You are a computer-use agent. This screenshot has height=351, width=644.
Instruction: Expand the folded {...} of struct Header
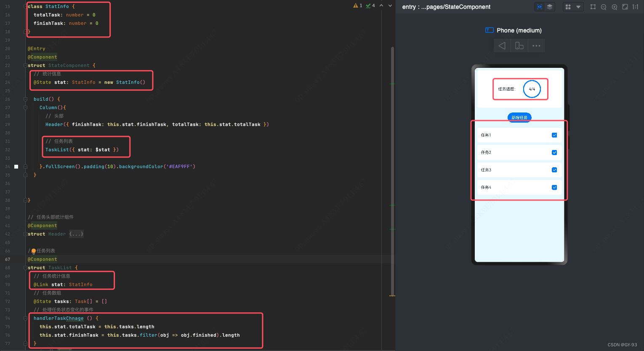(77, 234)
